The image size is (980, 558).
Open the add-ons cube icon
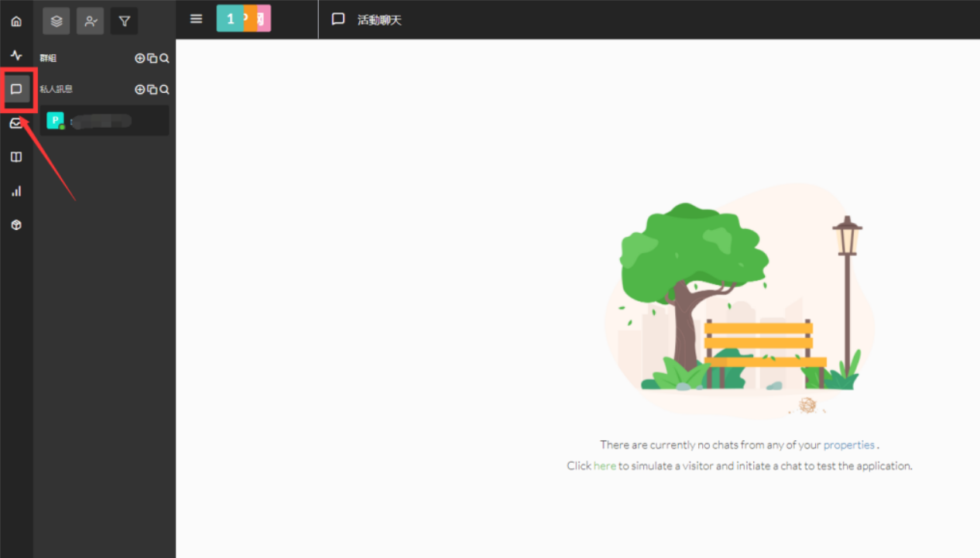16,225
